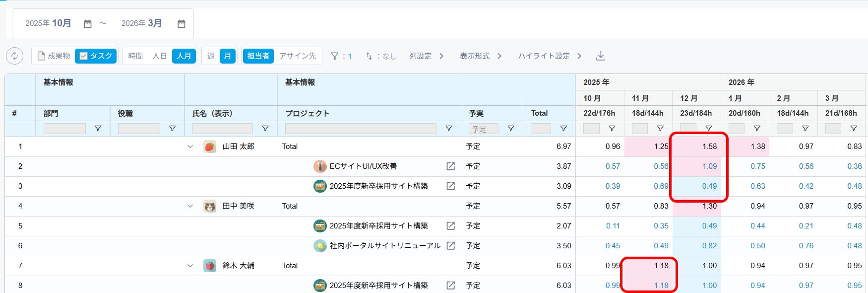Click the Total column filter icon
Screen dimensions: 868x293
click(x=563, y=129)
